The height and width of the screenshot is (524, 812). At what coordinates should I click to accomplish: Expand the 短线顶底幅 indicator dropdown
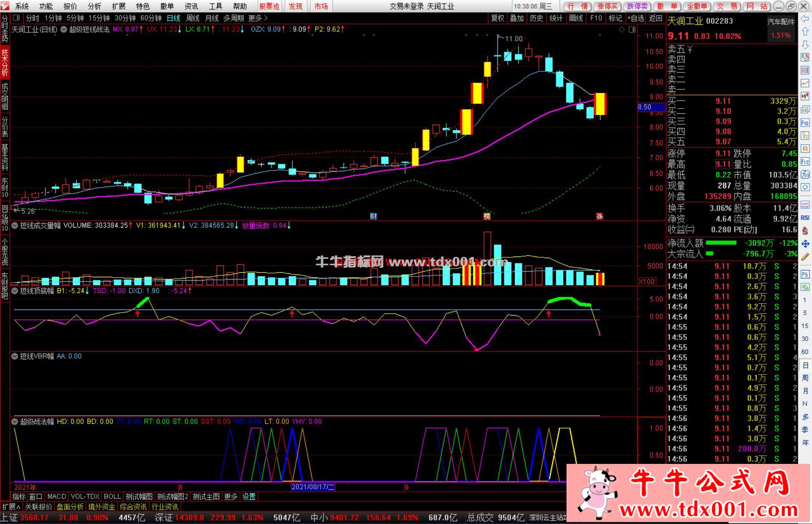tap(15, 291)
